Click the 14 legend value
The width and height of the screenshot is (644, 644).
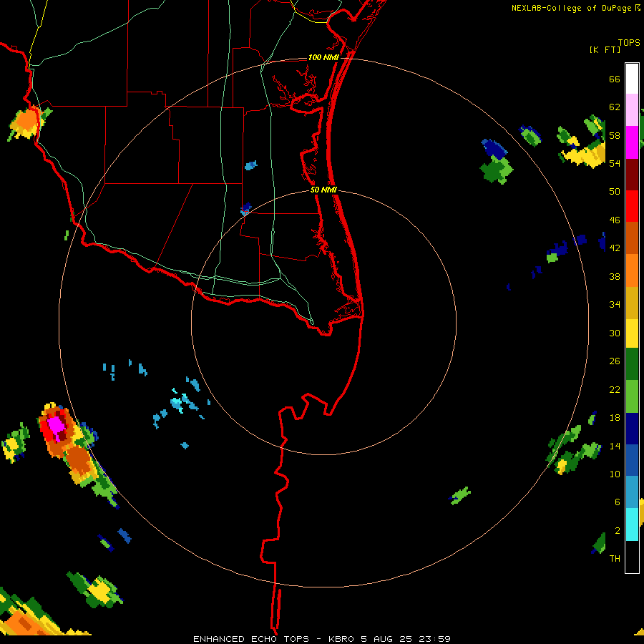pos(615,446)
